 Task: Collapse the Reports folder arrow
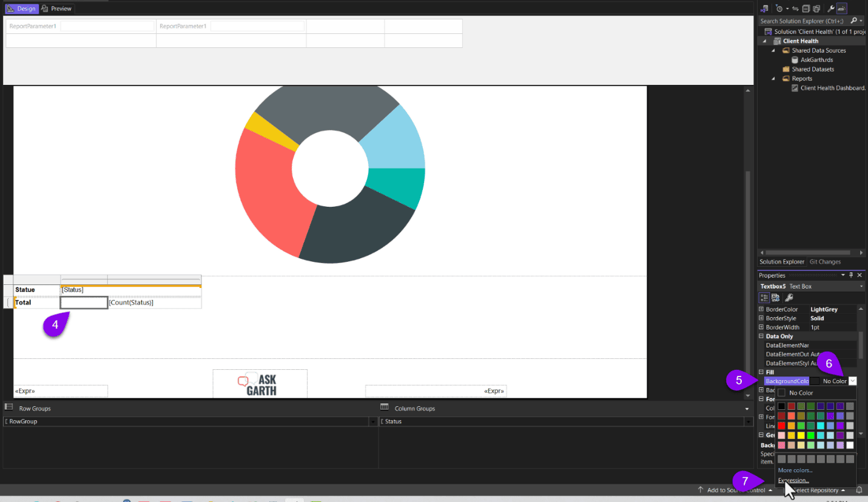773,79
